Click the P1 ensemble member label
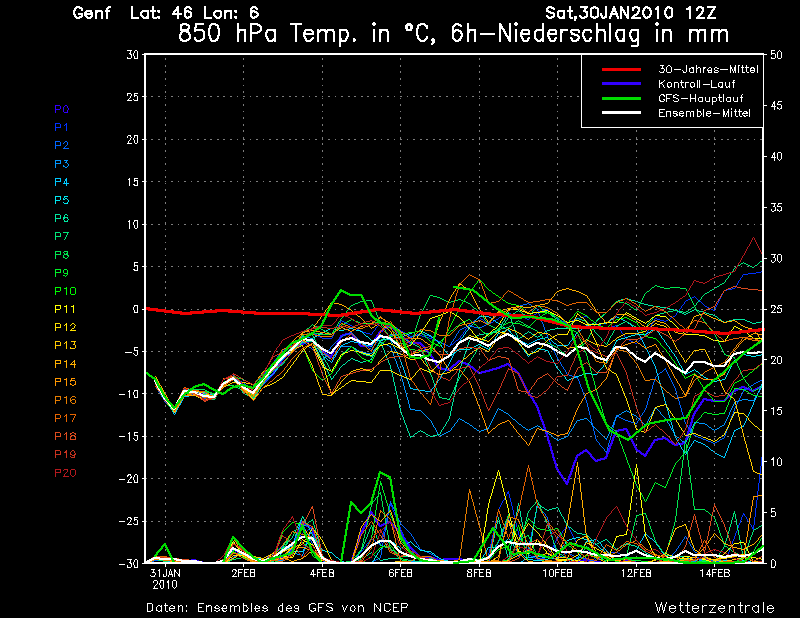Image resolution: width=800 pixels, height=618 pixels. (61, 127)
